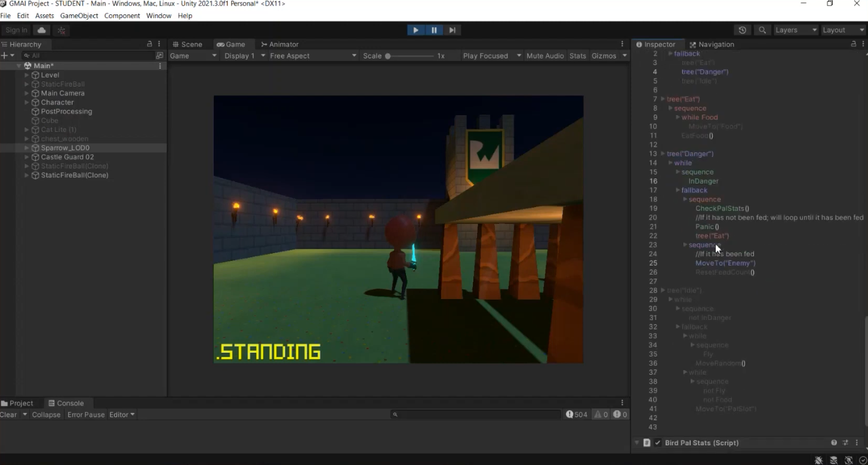
Task: Open the Bird Pal Stats help icon
Action: (x=834, y=443)
